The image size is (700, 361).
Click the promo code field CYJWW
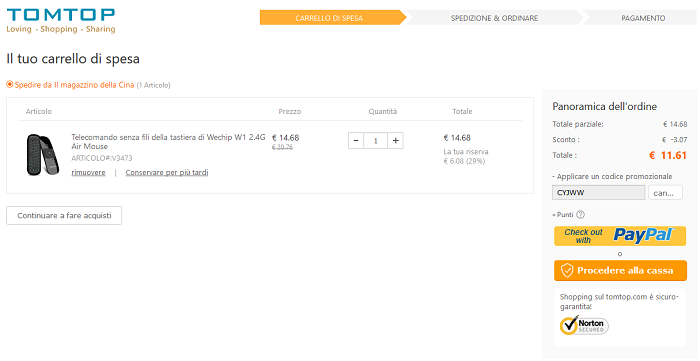pos(599,193)
